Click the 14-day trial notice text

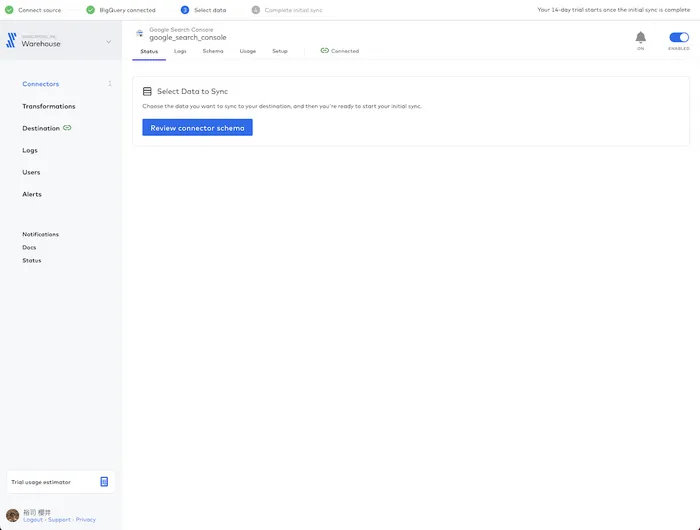(x=614, y=10)
